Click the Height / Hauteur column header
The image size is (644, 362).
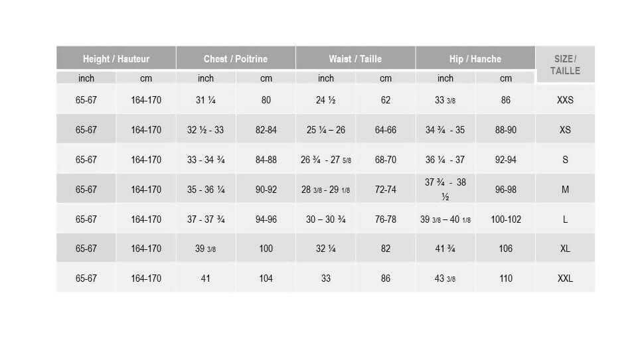[x=116, y=58]
